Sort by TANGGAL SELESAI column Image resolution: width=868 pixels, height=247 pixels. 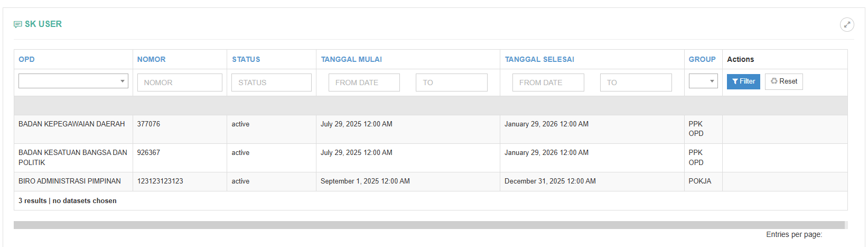[539, 59]
